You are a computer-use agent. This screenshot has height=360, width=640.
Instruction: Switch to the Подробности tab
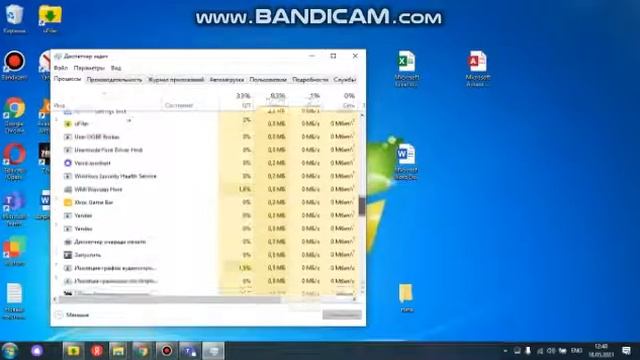click(x=310, y=80)
